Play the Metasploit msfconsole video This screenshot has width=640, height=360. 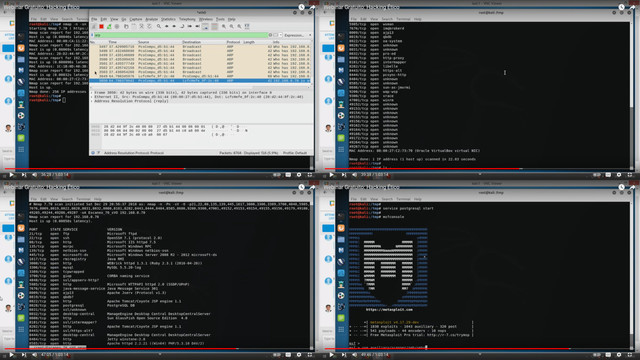point(331,355)
